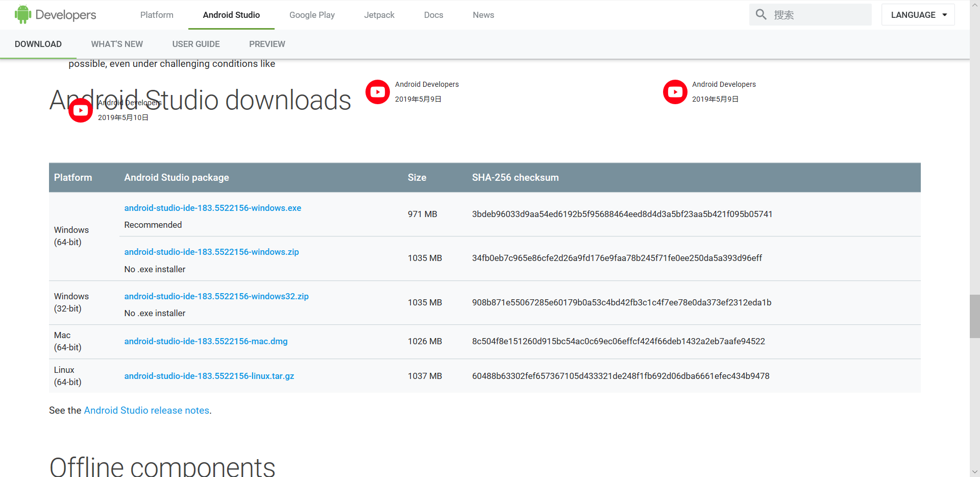Image resolution: width=980 pixels, height=477 pixels.
Task: Download the windows32.zip package
Action: click(216, 296)
